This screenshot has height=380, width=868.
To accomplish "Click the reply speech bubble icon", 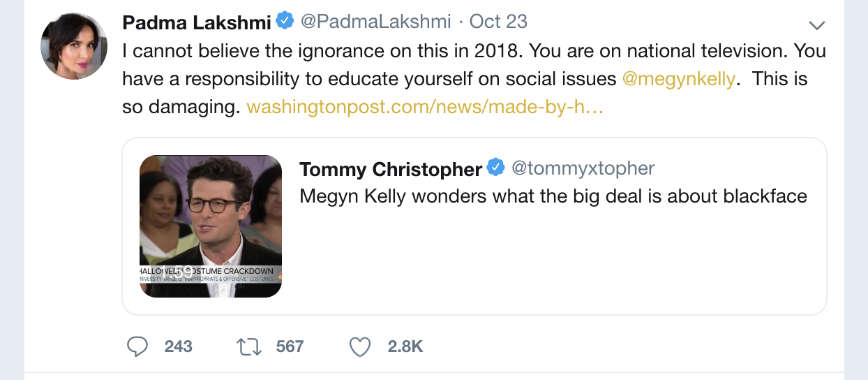I will pos(137,346).
